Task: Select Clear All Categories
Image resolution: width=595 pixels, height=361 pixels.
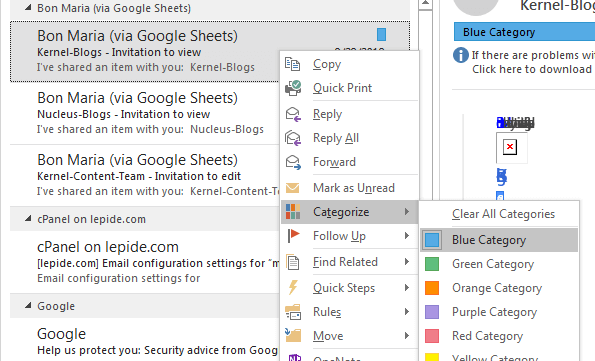Action: click(x=503, y=214)
